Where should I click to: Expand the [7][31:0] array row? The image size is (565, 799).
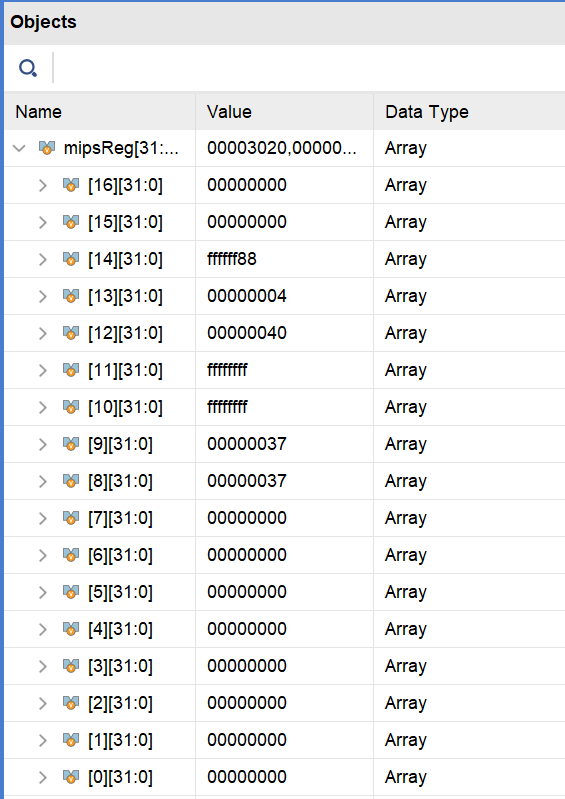tap(43, 518)
